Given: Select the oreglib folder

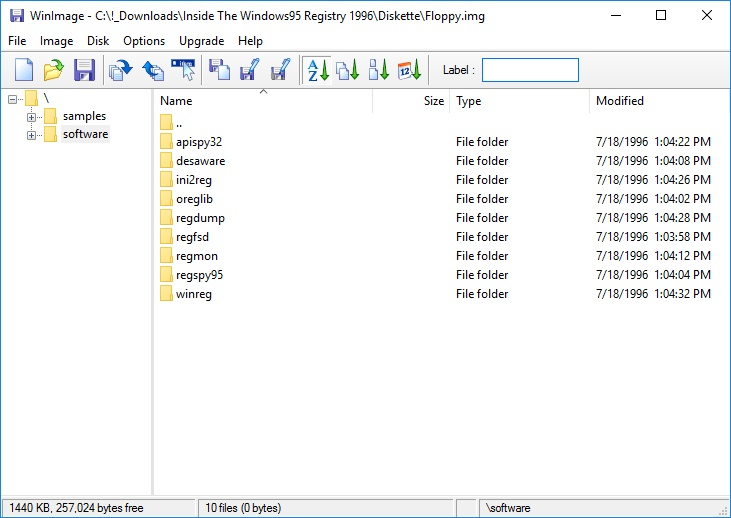Looking at the screenshot, I should (194, 199).
